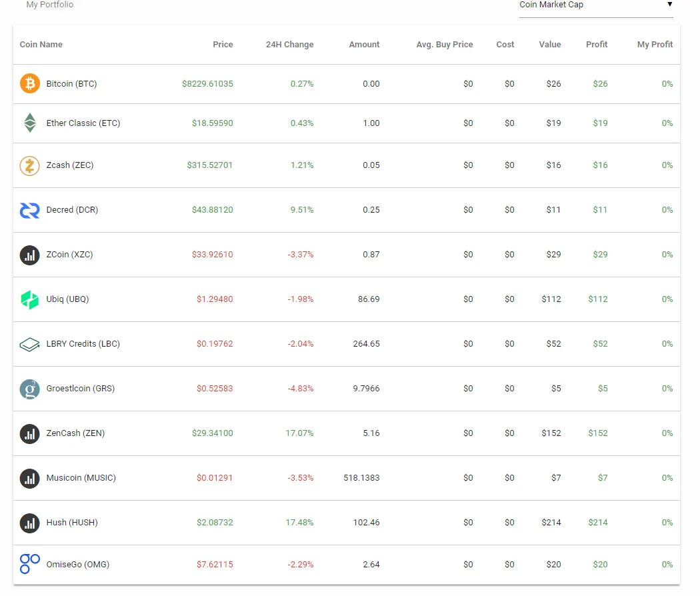The image size is (700, 596).
Task: Select ZCoin (XZC) coin name
Action: 69,254
